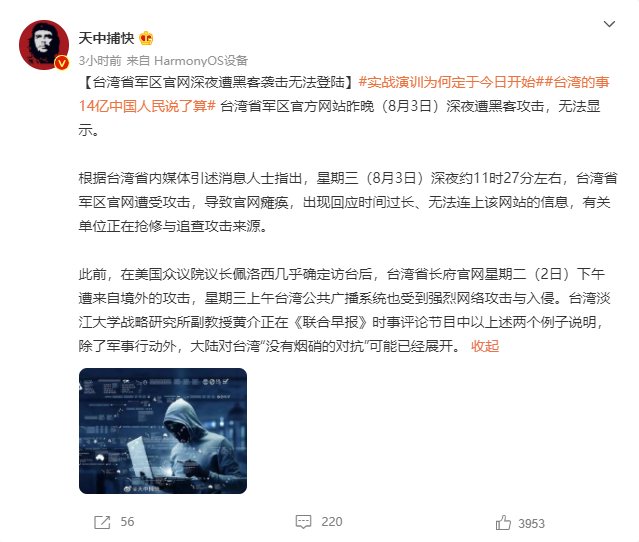Viewport: 639px width, 542px height.
Task: Click the comment count 220
Action: pos(332,522)
